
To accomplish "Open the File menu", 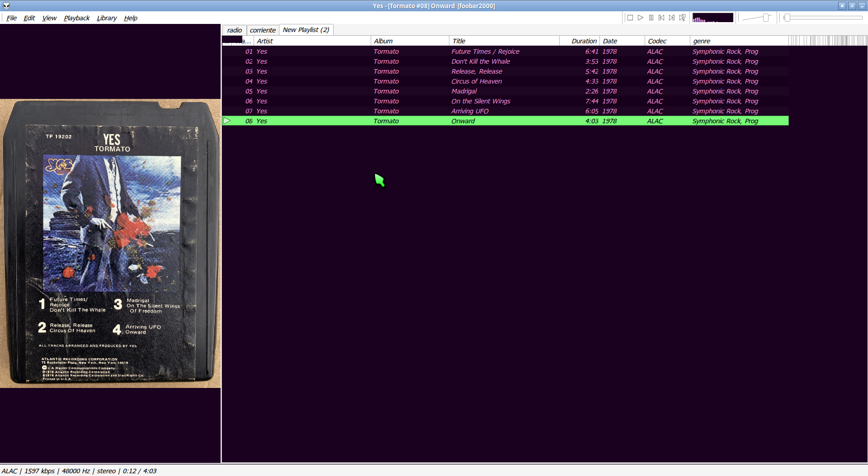I will coord(12,18).
